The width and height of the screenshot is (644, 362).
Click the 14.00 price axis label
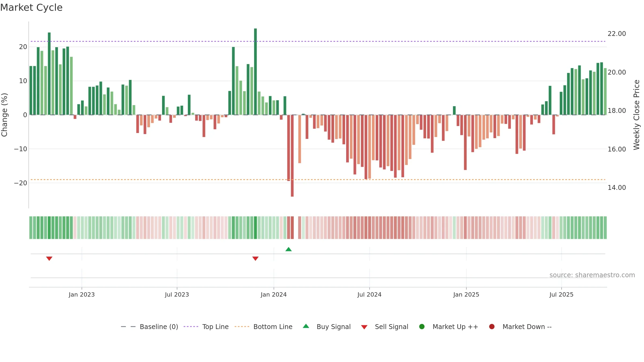617,187
